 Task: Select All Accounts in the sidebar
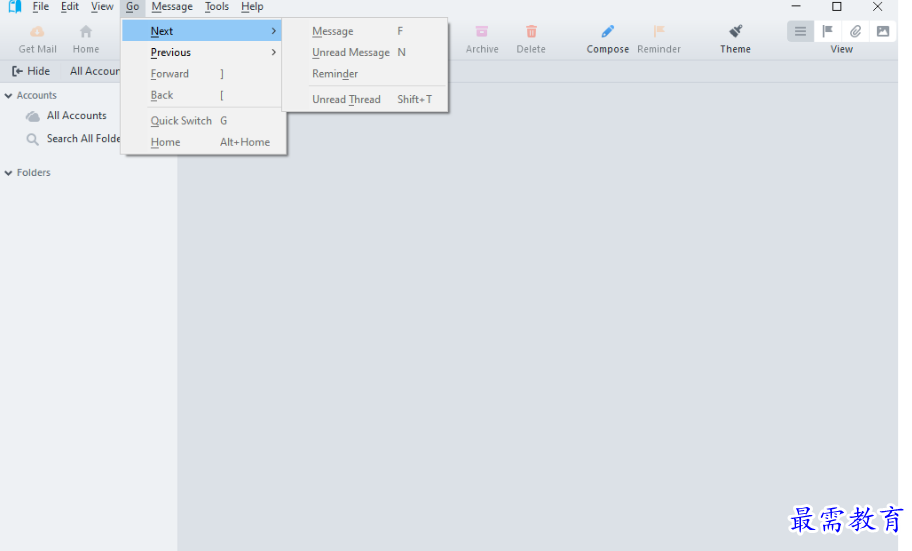click(x=76, y=116)
